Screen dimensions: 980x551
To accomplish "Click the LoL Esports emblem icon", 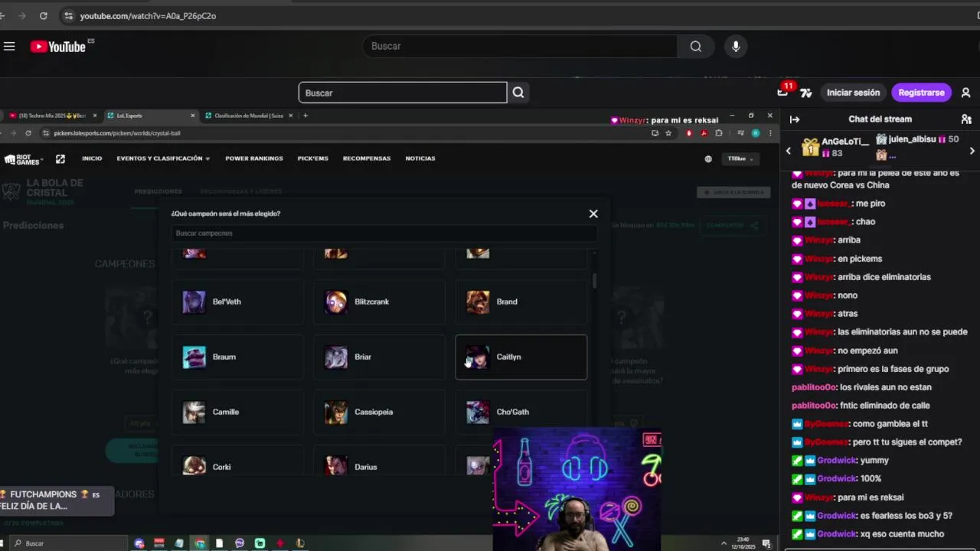I will tap(60, 159).
